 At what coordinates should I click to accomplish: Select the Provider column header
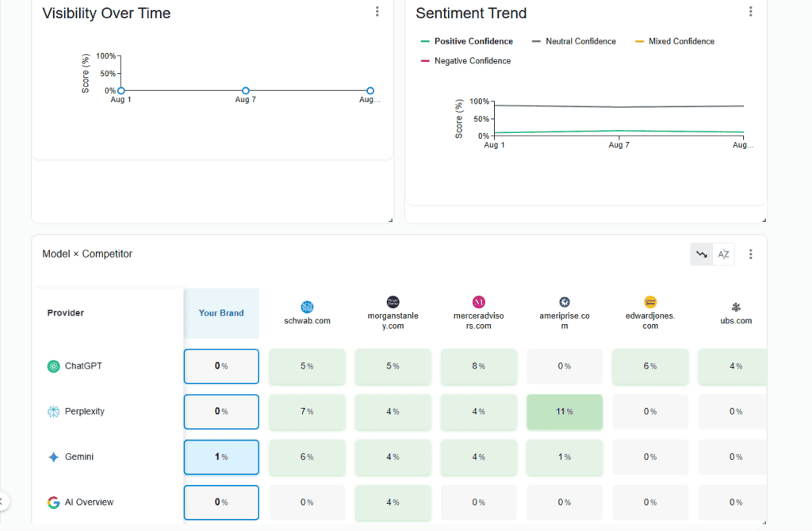click(65, 313)
